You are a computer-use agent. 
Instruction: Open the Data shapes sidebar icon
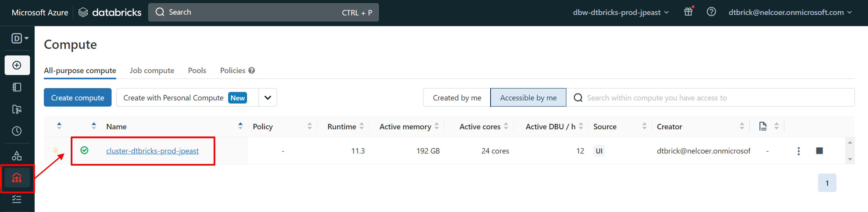tap(17, 156)
